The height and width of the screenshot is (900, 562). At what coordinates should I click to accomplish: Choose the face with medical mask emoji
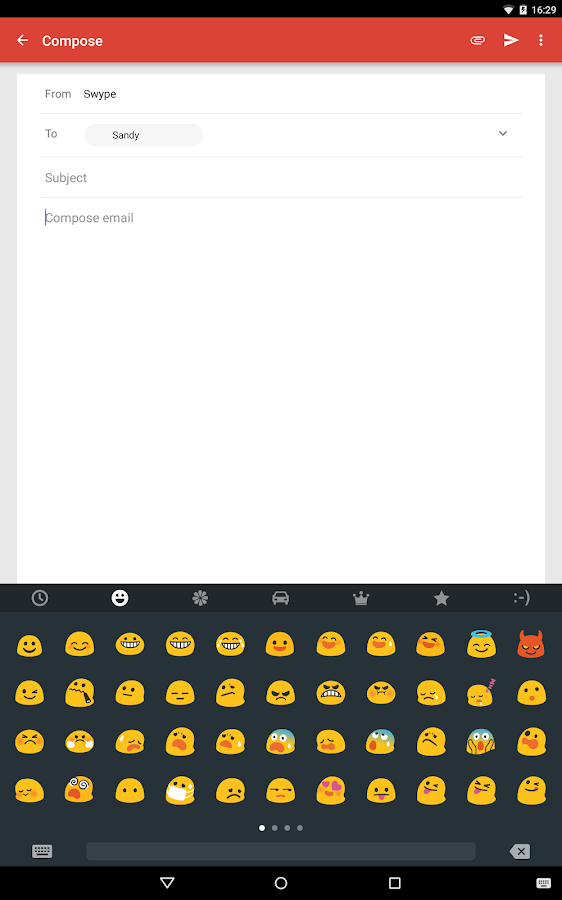click(180, 790)
